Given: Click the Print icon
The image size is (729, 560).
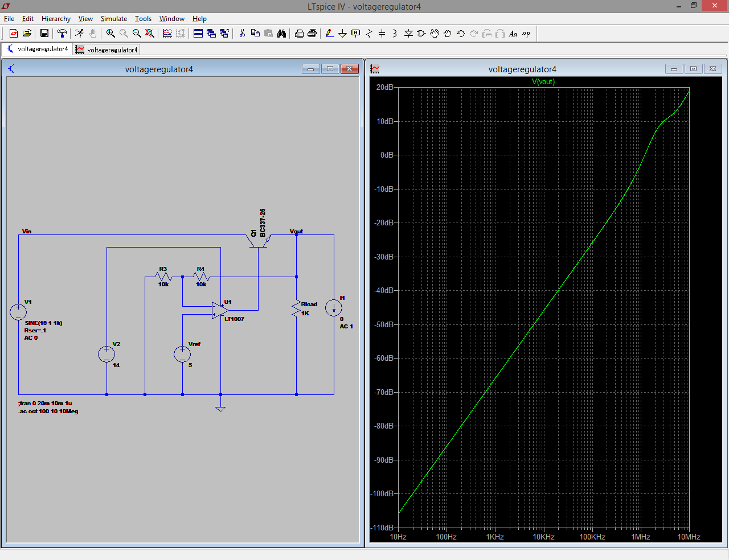Looking at the screenshot, I should point(312,34).
